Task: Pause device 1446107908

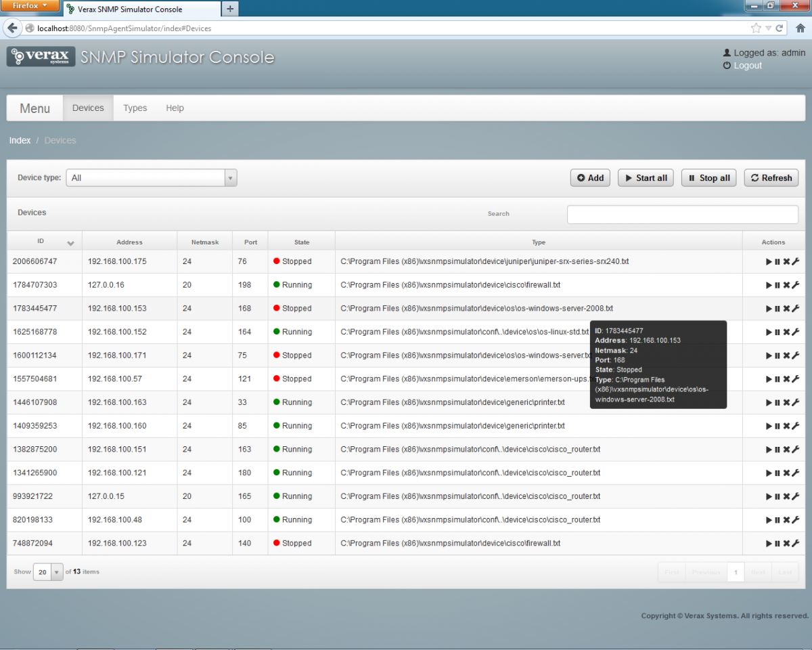Action: pyautogui.click(x=777, y=402)
